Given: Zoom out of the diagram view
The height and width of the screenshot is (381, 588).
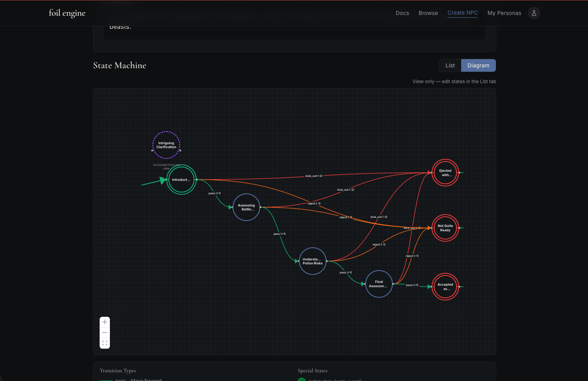Looking at the screenshot, I should click(x=105, y=332).
